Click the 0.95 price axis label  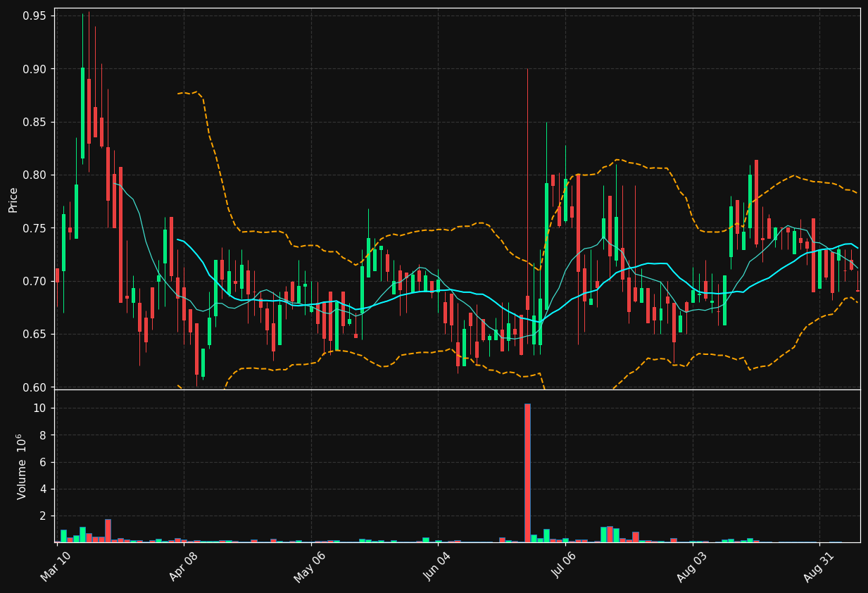(x=35, y=15)
